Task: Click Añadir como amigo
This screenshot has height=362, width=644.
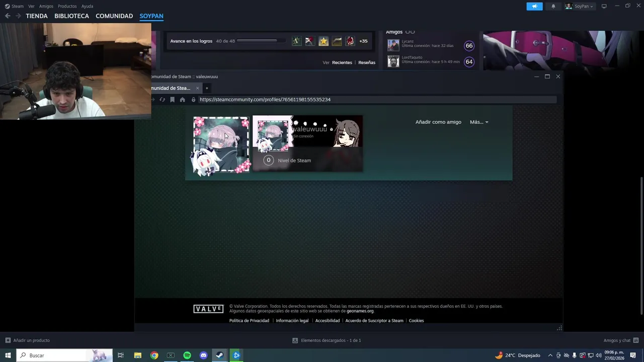Action: 438,122
